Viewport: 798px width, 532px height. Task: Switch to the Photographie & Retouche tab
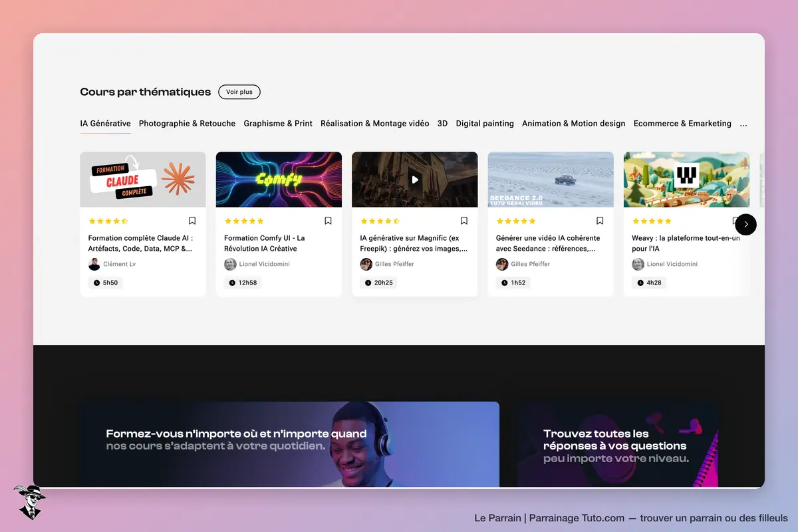coord(187,124)
